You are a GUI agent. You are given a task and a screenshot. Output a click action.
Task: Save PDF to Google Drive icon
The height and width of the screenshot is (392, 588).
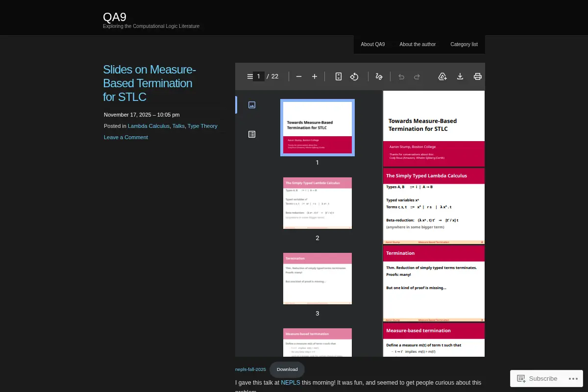[442, 76]
